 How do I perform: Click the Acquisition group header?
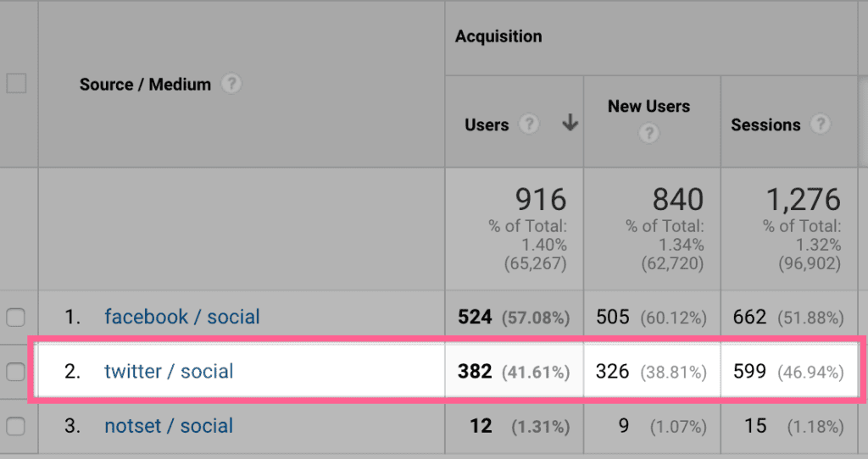coord(498,36)
